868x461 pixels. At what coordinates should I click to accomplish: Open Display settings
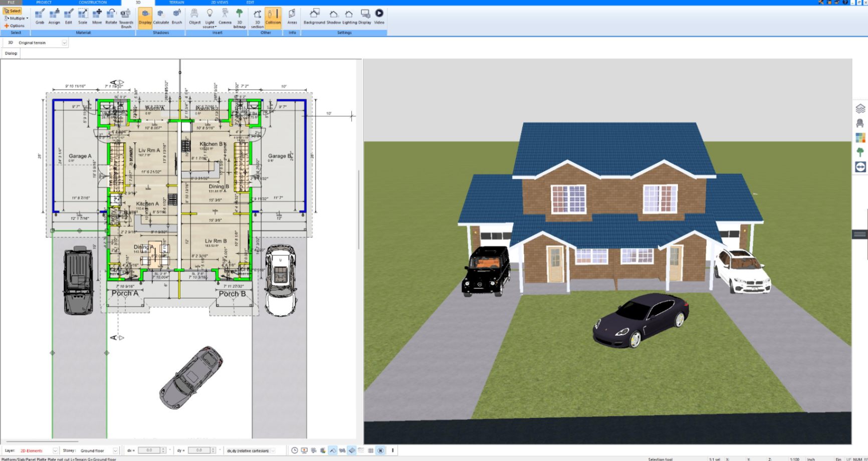pyautogui.click(x=365, y=17)
